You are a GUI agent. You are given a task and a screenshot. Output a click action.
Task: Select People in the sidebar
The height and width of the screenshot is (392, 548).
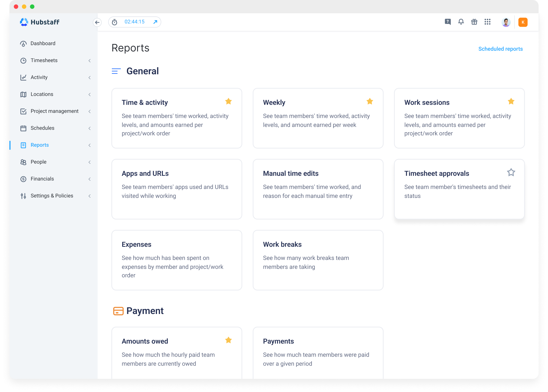pyautogui.click(x=38, y=162)
